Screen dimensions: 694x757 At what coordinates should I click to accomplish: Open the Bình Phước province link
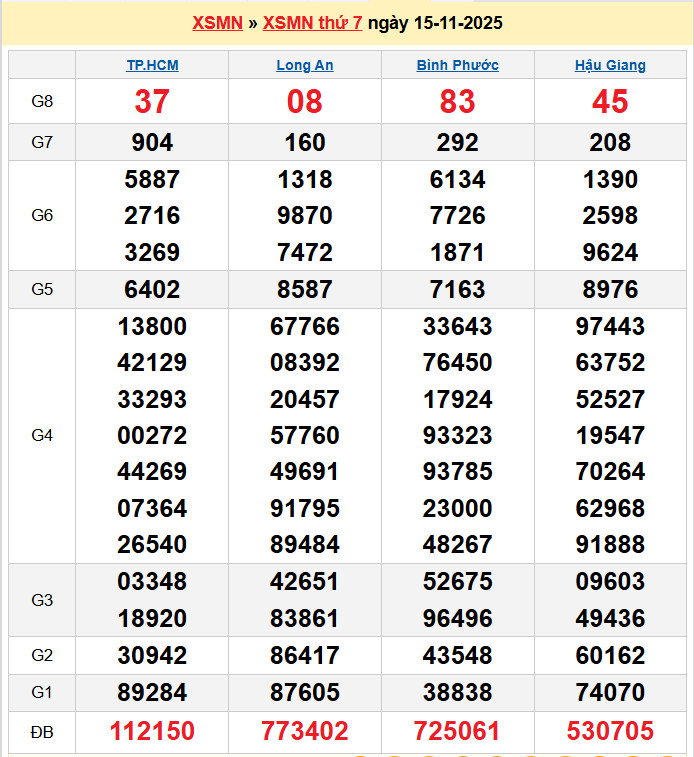click(457, 65)
